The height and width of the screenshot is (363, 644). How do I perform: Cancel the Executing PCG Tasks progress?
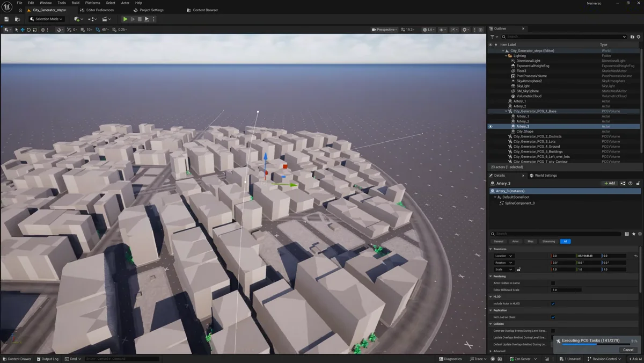pyautogui.click(x=628, y=350)
